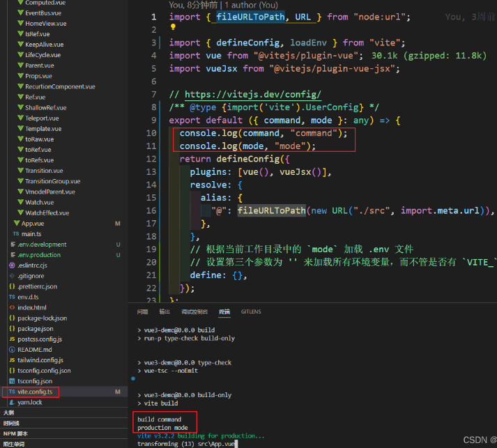Open tailwind.config.js file
This screenshot has height=448, width=497.
(40, 360)
